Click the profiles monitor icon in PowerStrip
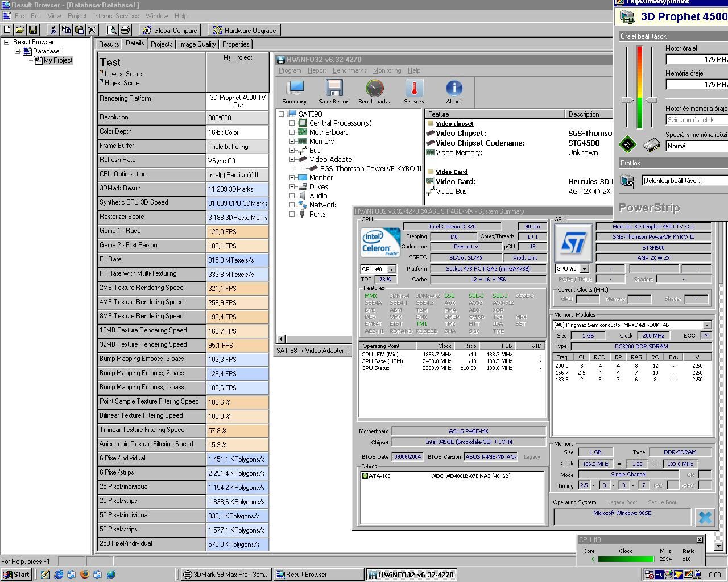Viewport: 728px width, 582px height. pyautogui.click(x=627, y=181)
